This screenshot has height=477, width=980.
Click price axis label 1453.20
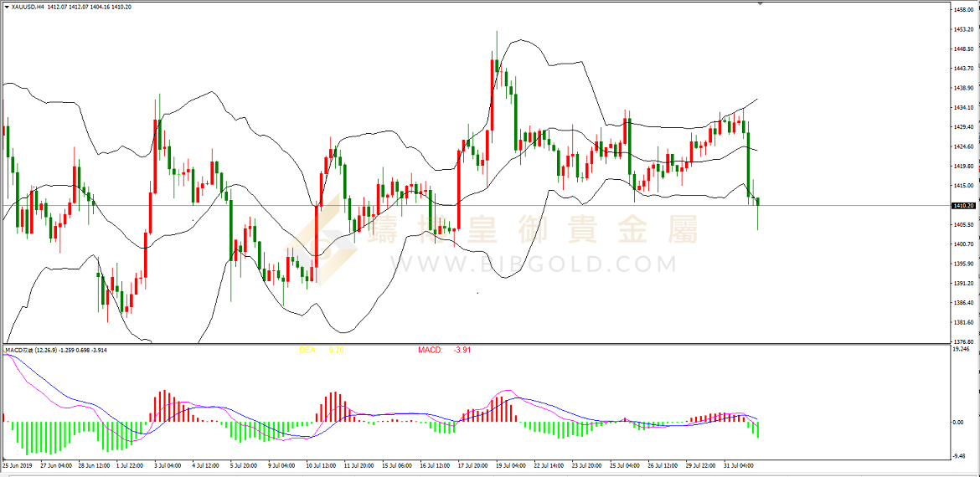pos(963,29)
